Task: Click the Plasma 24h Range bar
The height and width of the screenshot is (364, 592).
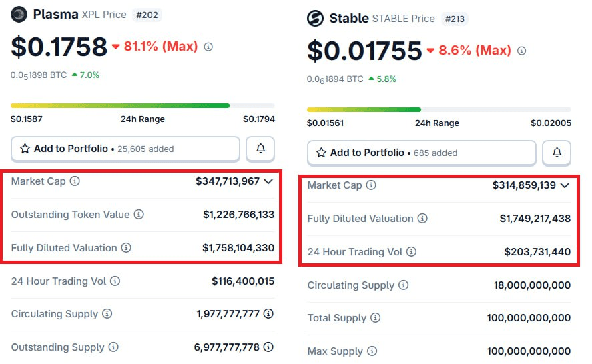Action: coord(142,105)
